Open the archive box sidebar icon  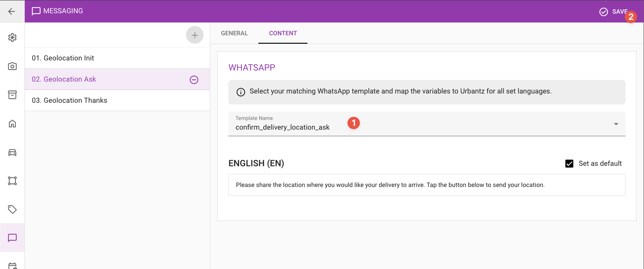click(x=12, y=95)
